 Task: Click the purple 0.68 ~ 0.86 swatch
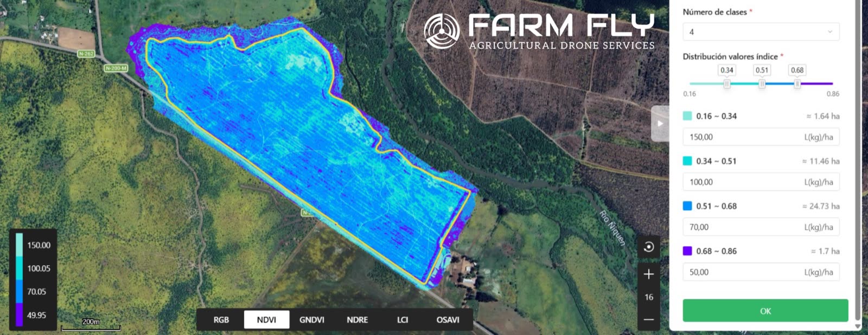click(687, 251)
